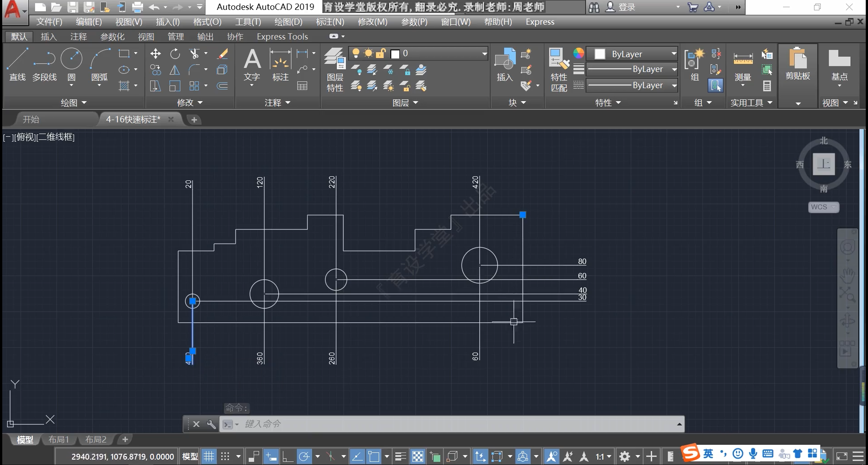
Task: Click the Offset tool icon
Action: point(222,86)
